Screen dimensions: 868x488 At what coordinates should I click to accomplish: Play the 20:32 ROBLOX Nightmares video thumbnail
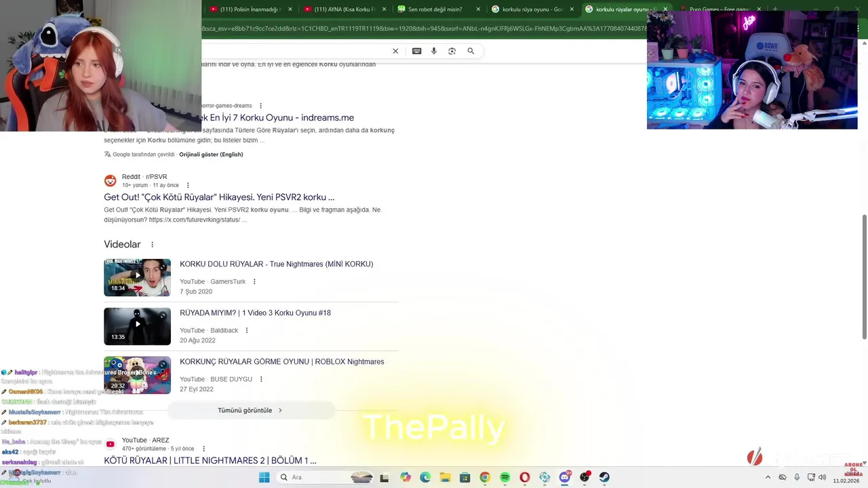(137, 375)
